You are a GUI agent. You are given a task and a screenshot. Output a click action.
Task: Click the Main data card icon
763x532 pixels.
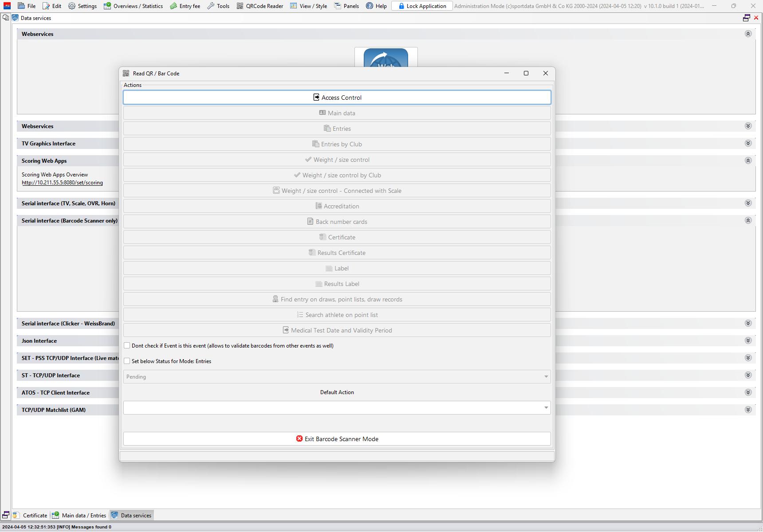[x=323, y=113]
